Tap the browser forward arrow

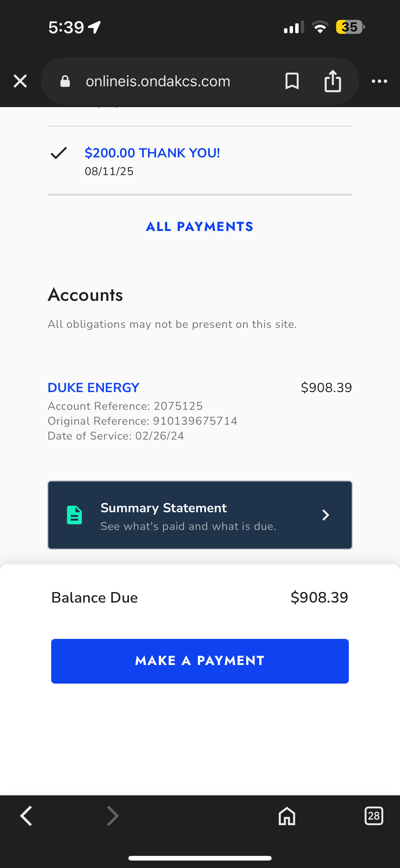pyautogui.click(x=113, y=816)
